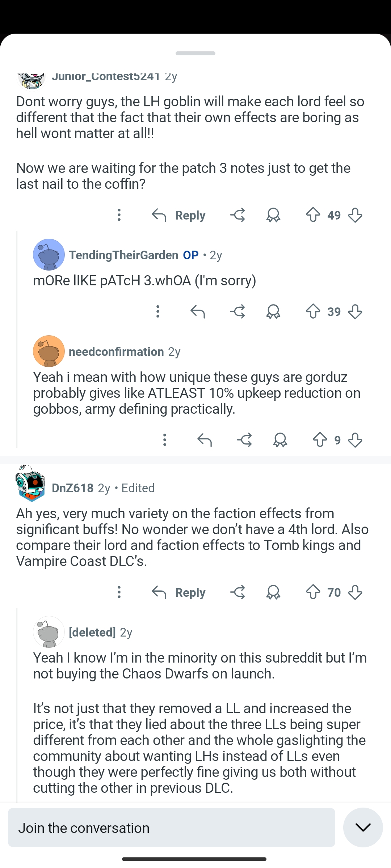
Task: Reply arrow on needconfirmation's gorduz comment
Action: [x=205, y=440]
